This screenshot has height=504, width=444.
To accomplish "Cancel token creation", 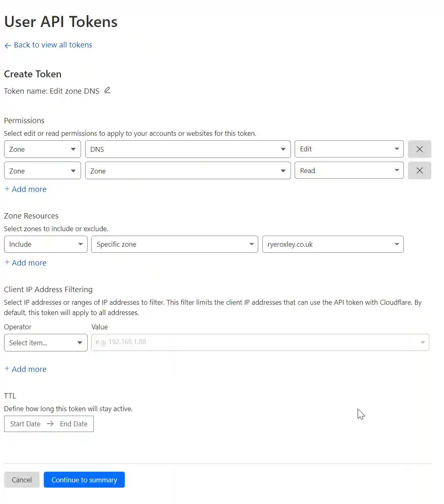I will click(x=21, y=479).
